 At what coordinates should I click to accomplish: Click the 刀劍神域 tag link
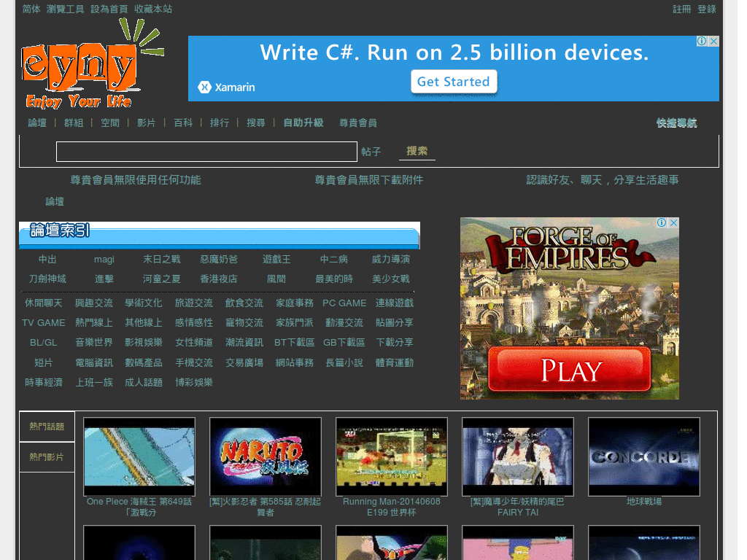47,279
